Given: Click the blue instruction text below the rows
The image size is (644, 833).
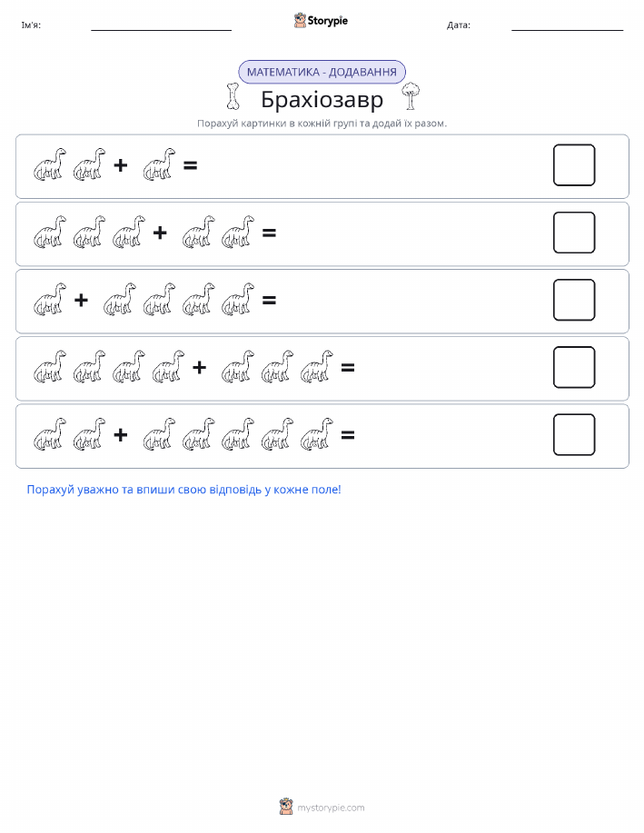Looking at the screenshot, I should click(x=183, y=490).
